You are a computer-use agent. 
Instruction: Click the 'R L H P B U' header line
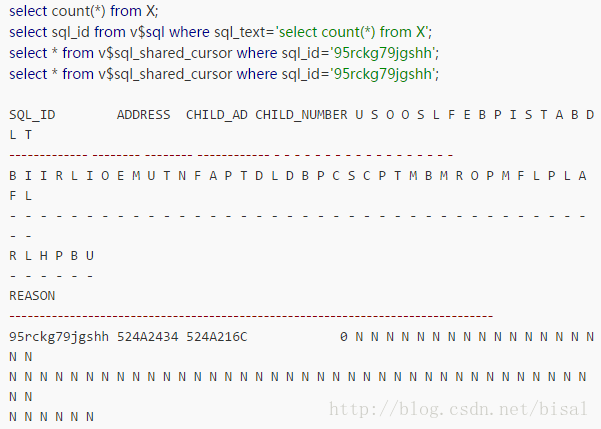click(x=51, y=255)
